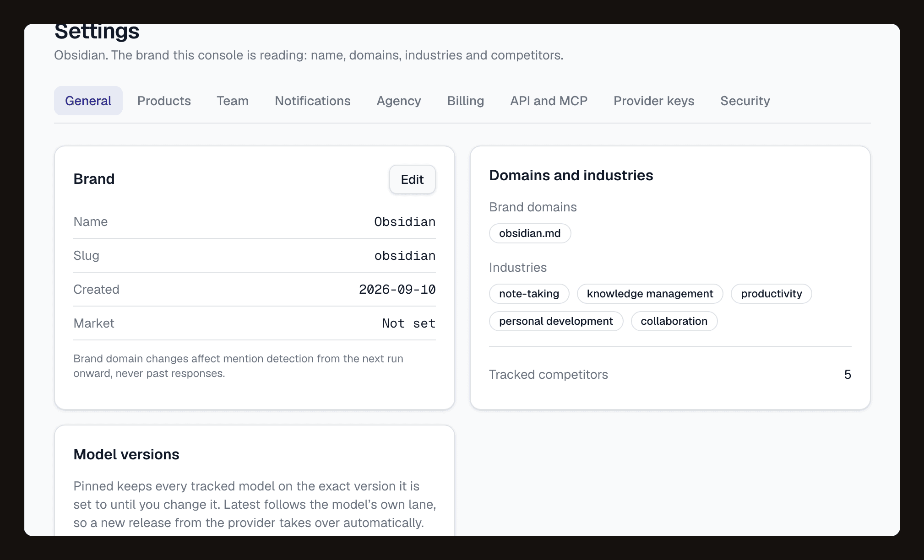Viewport: 924px width, 560px height.
Task: Click the Pinned model versions description
Action: 255,505
